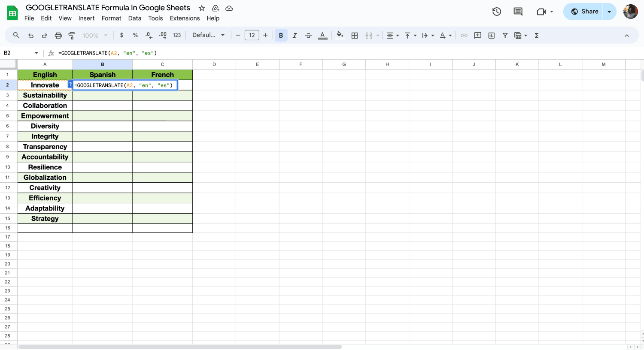Expand the font family dropdown
The width and height of the screenshot is (644, 350).
[x=209, y=35]
